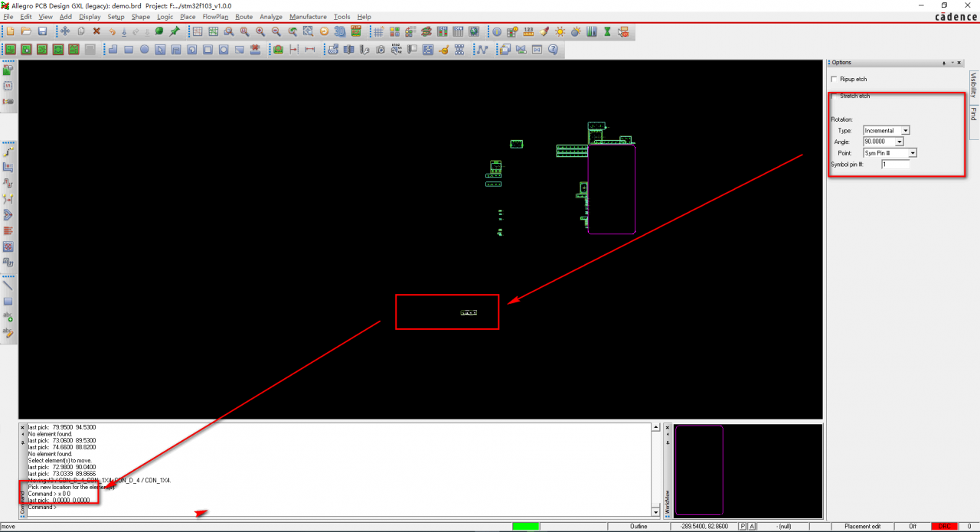This screenshot has height=532, width=980.
Task: Click the red X Delete icon
Action: [96, 31]
